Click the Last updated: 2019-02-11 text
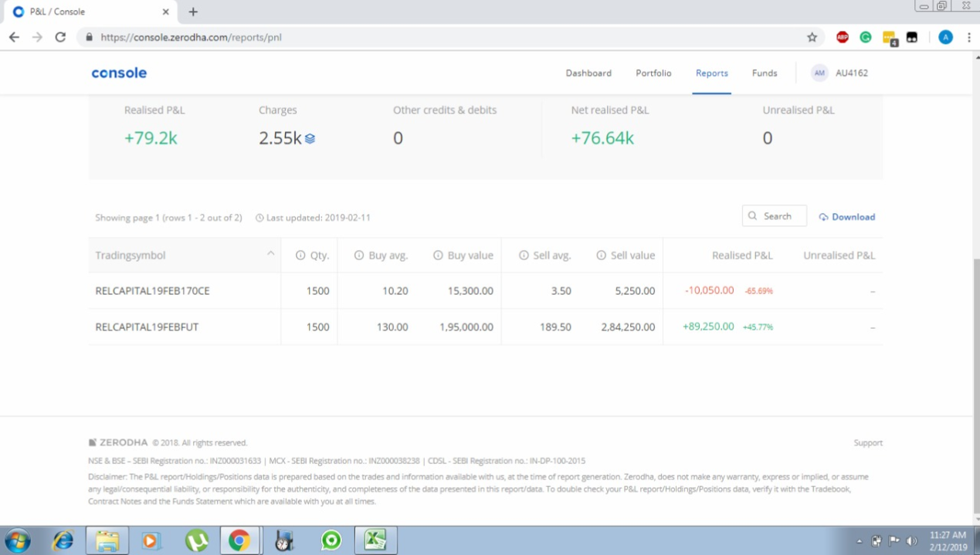The image size is (980, 555). 318,218
